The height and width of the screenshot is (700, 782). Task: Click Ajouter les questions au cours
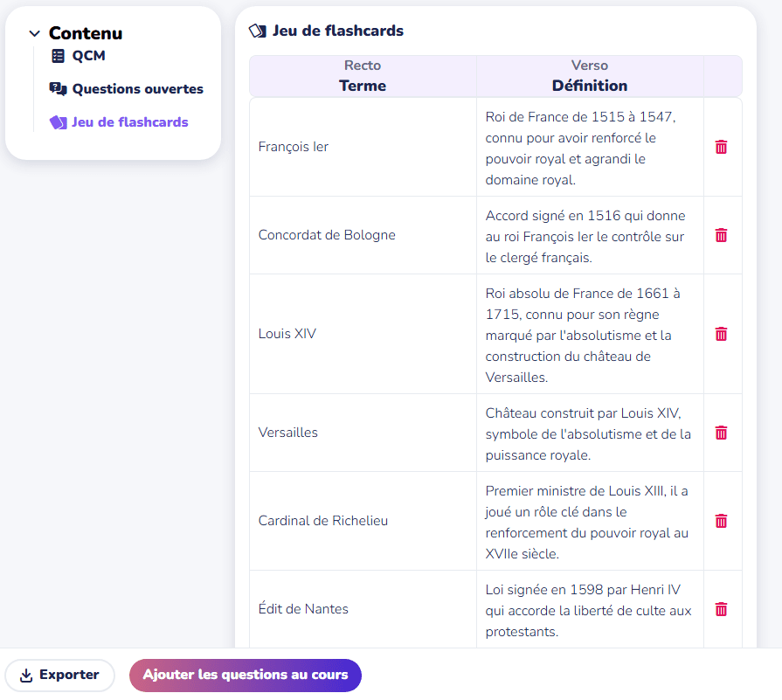[246, 675]
